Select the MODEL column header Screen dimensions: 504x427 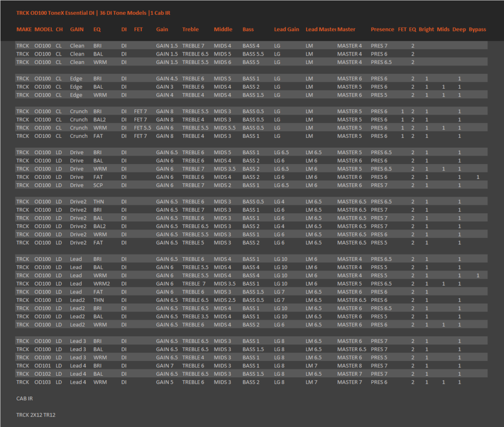point(44,29)
